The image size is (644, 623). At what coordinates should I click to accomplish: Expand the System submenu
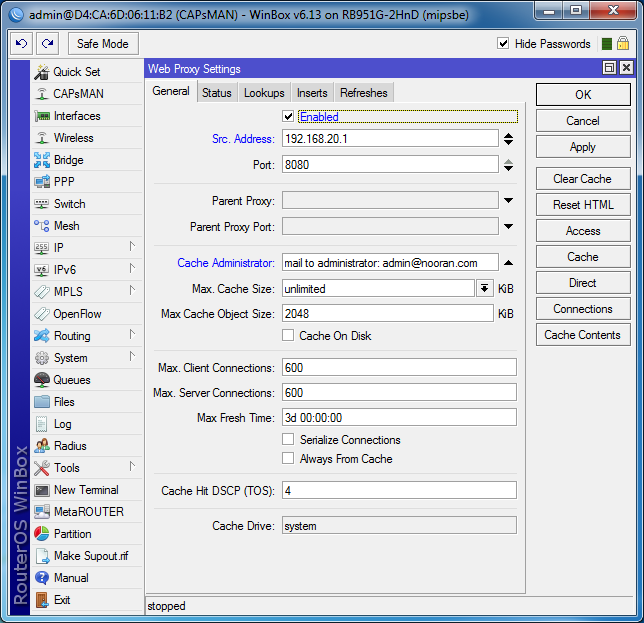pyautogui.click(x=132, y=356)
